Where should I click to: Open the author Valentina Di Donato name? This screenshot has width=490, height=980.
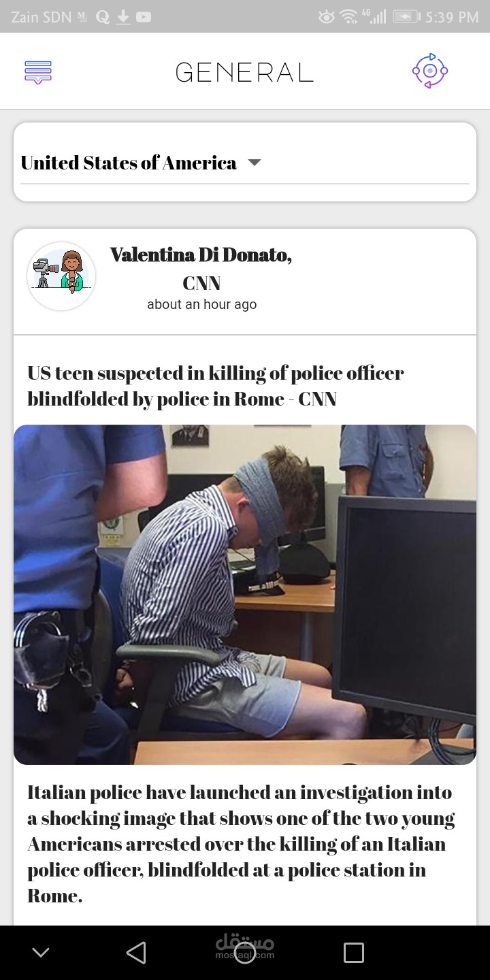coord(201,255)
